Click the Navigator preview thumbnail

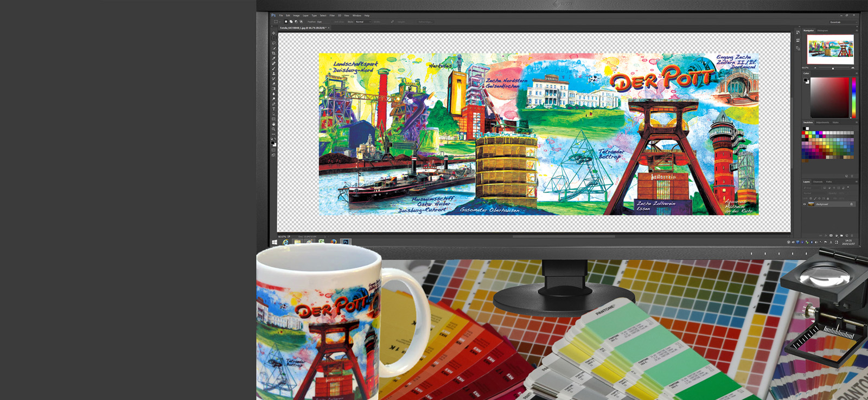pyautogui.click(x=830, y=50)
